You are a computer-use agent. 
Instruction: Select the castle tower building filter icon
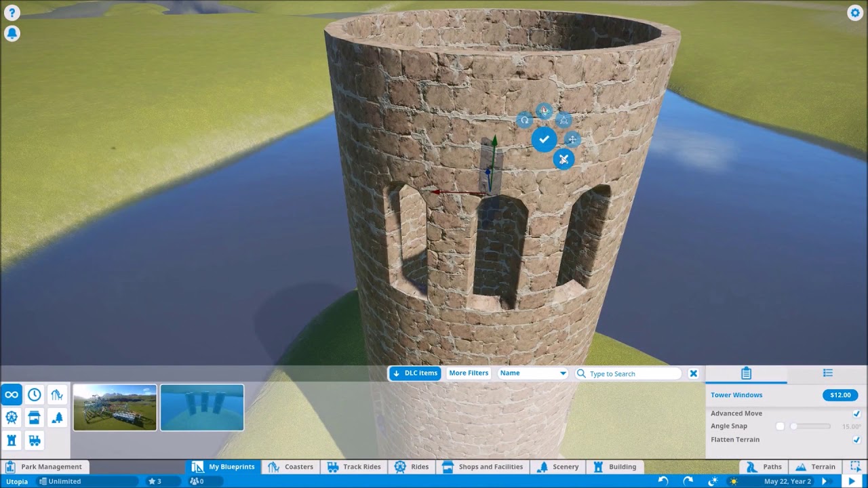click(x=12, y=441)
